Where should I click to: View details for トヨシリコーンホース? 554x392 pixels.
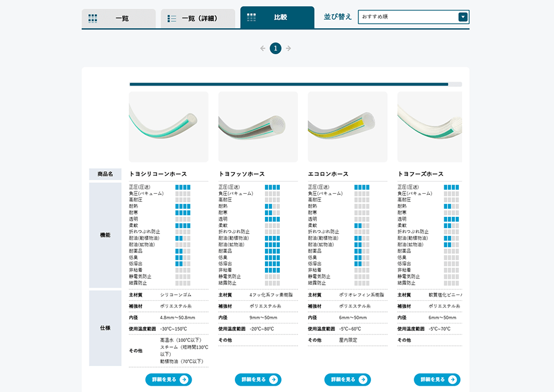[169, 380]
